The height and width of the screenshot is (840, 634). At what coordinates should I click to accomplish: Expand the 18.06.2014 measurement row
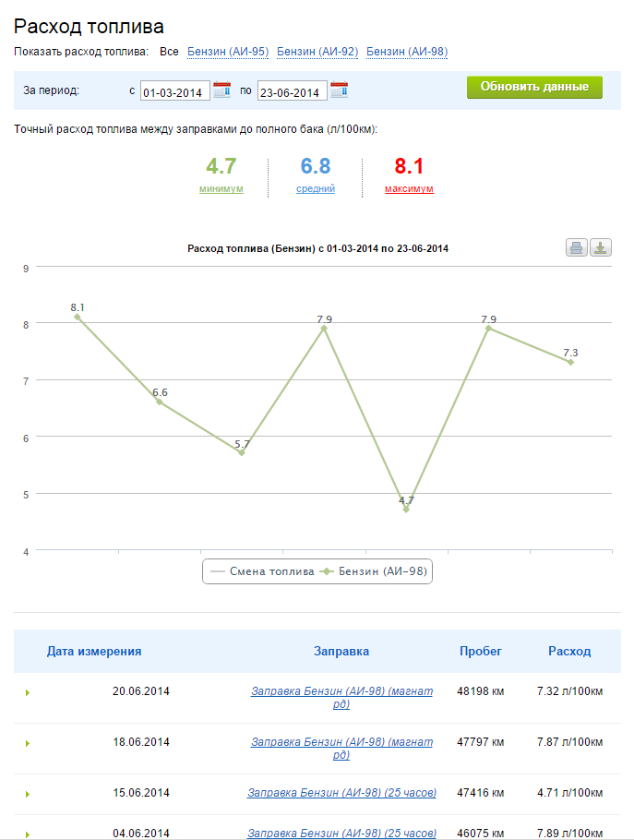[28, 743]
